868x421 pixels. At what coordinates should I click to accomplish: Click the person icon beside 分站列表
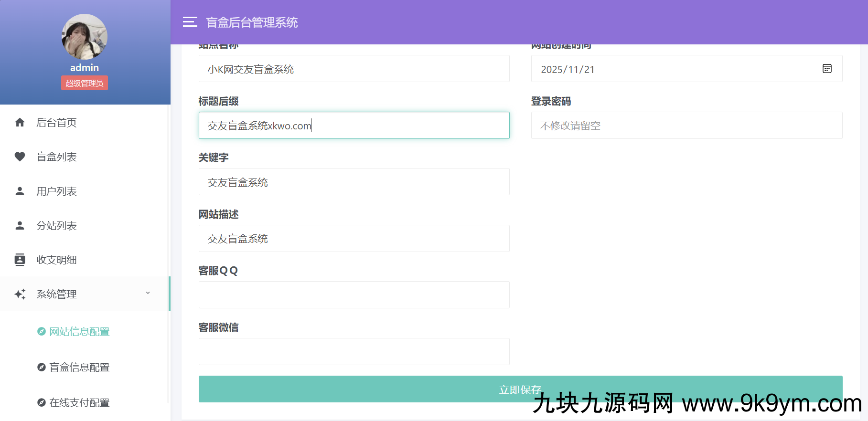(x=20, y=225)
